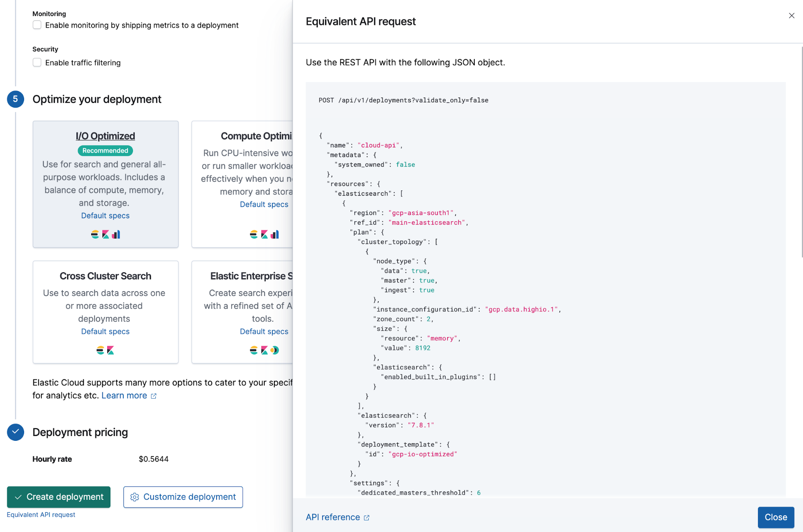Enable traffic filtering checkbox

pos(37,62)
